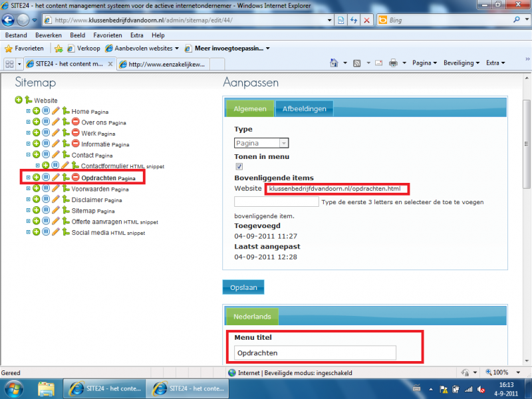
Task: Expand the Informatie tree node
Action: (28, 144)
